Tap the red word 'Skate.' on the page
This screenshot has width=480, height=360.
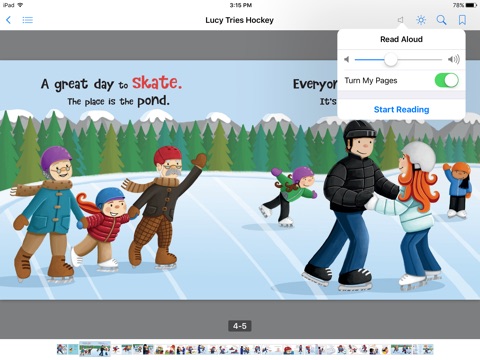click(157, 82)
